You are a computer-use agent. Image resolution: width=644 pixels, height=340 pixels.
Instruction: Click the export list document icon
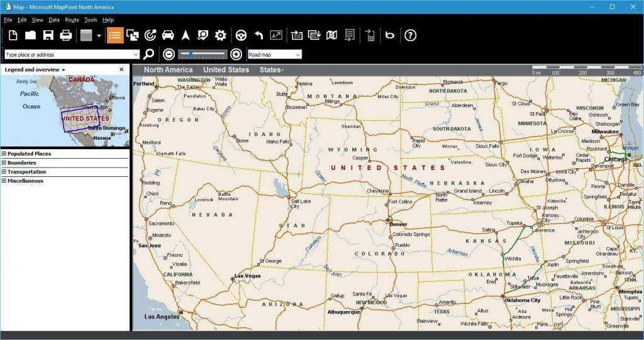click(350, 35)
